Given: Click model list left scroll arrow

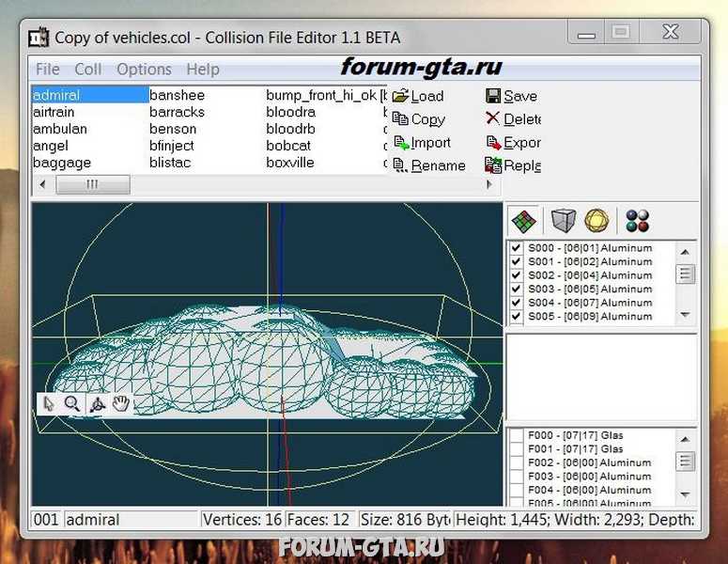Looking at the screenshot, I should point(42,184).
